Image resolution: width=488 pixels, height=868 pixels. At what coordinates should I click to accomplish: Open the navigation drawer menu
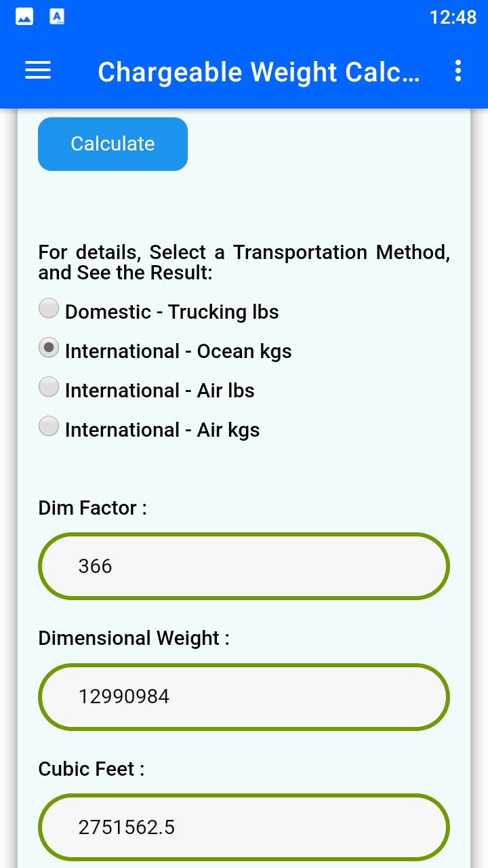click(x=37, y=71)
